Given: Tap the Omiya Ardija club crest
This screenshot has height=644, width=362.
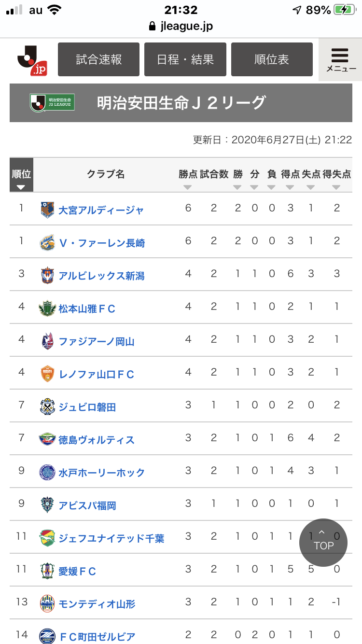Looking at the screenshot, I should [47, 210].
